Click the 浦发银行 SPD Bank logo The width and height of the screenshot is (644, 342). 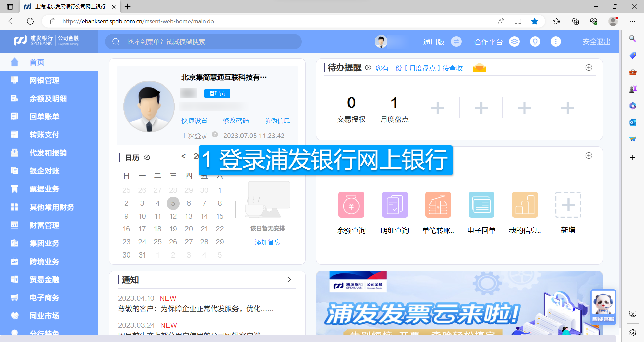coord(47,41)
